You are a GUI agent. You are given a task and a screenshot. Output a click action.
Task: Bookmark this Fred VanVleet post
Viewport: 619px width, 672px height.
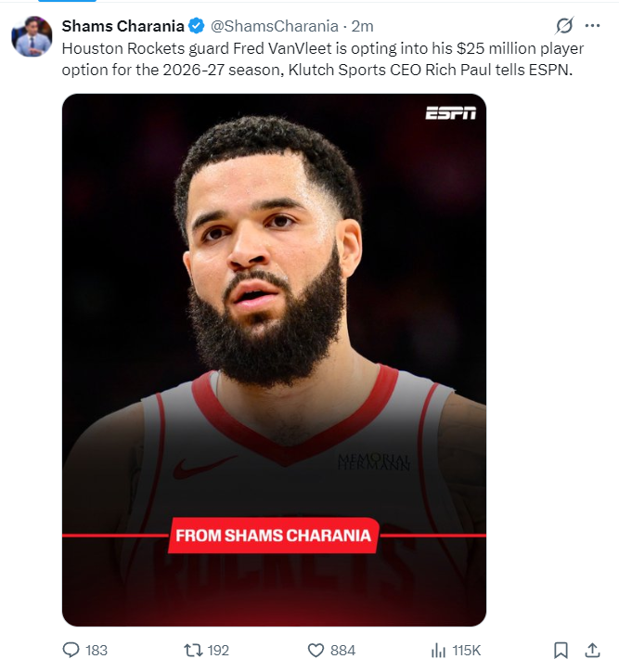click(x=561, y=650)
